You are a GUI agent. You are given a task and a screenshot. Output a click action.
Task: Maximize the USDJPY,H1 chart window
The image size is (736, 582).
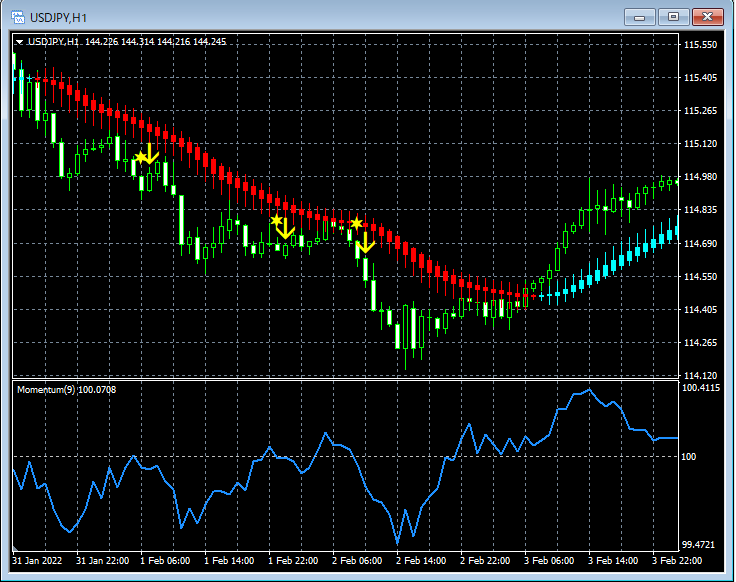(673, 17)
